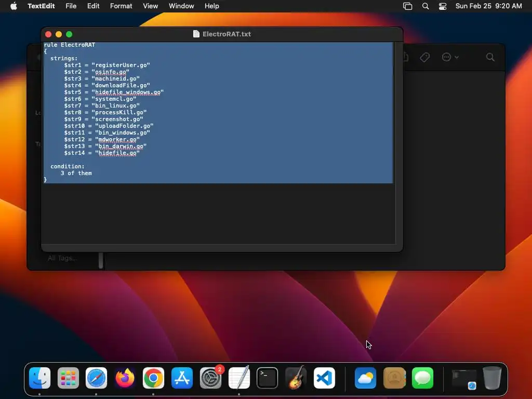Screen dimensions: 532x399
Task: Open the File menu
Action: [71, 6]
